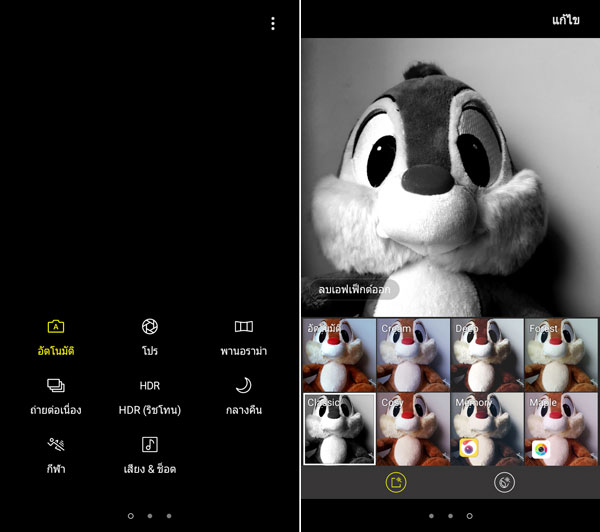The height and width of the screenshot is (532, 600).
Task: Tap the black-and-white chipmunk preview image
Action: [450, 177]
